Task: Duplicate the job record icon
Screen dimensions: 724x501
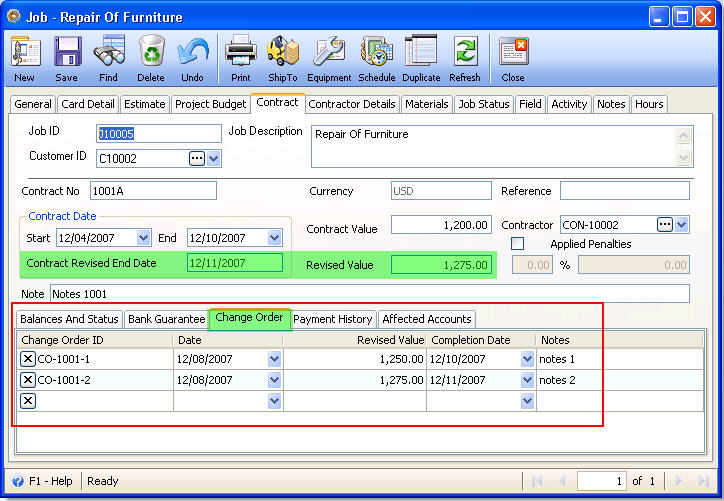Action: [x=421, y=51]
